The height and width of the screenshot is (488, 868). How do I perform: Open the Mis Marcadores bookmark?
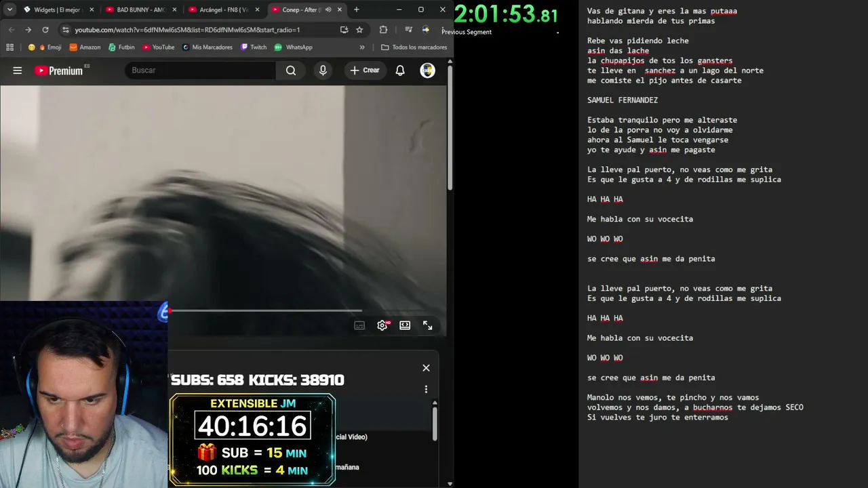(207, 47)
